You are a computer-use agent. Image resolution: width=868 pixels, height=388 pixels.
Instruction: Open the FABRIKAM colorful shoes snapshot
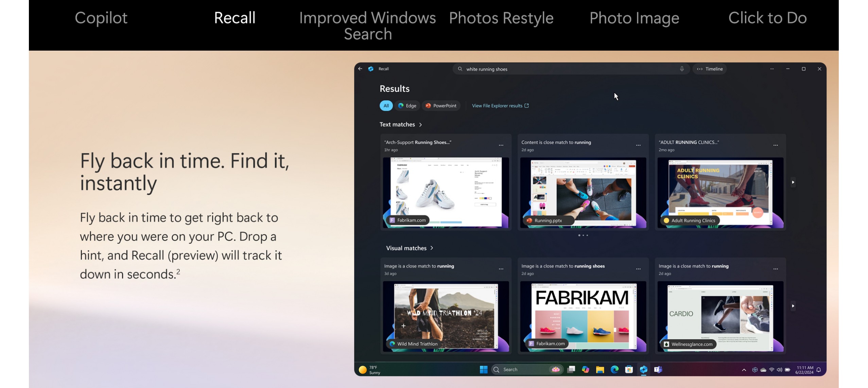point(583,316)
